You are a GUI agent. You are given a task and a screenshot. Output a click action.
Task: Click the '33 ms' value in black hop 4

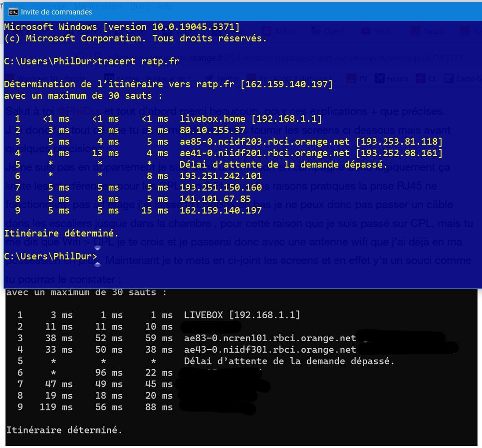(59, 350)
